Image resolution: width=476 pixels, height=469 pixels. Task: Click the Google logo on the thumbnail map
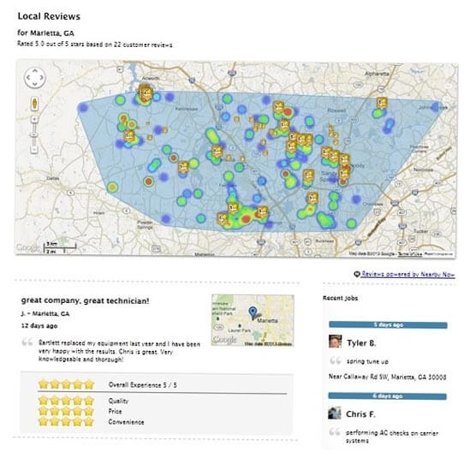tap(224, 340)
